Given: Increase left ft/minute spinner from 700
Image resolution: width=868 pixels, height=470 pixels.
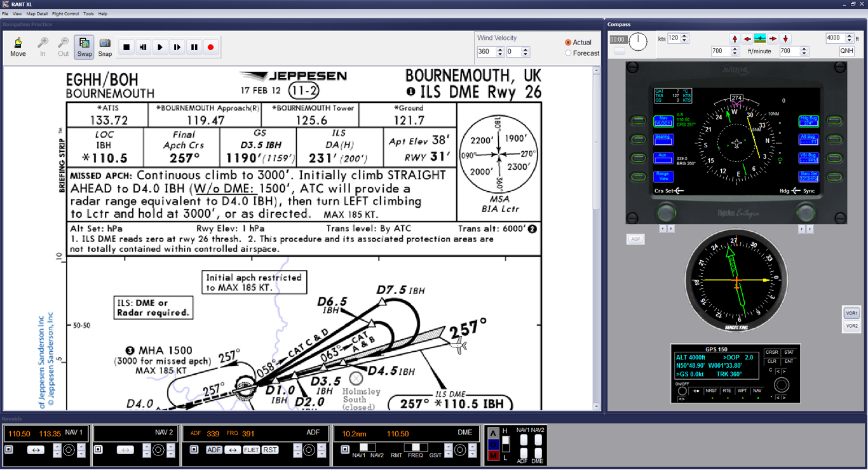Looking at the screenshot, I should point(735,48).
